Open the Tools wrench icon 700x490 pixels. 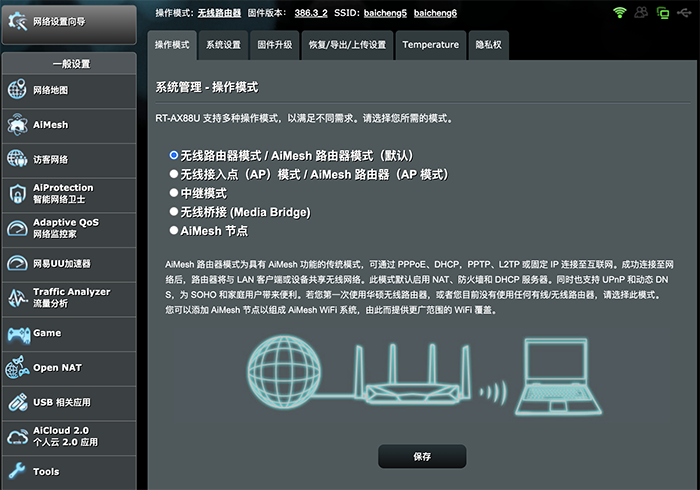17,471
